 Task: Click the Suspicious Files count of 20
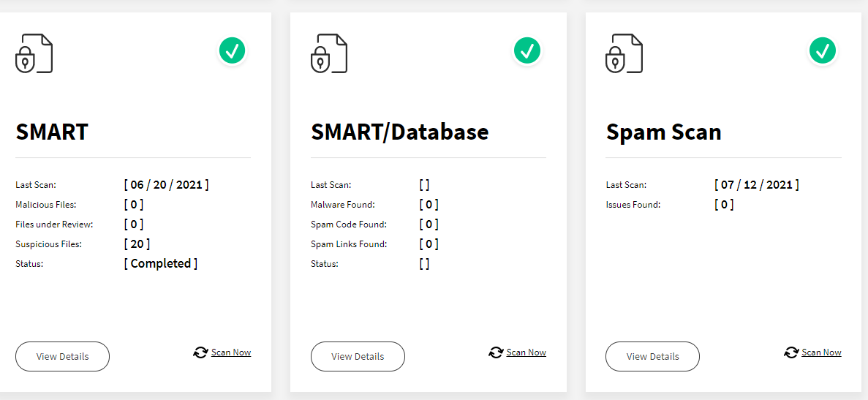137,244
